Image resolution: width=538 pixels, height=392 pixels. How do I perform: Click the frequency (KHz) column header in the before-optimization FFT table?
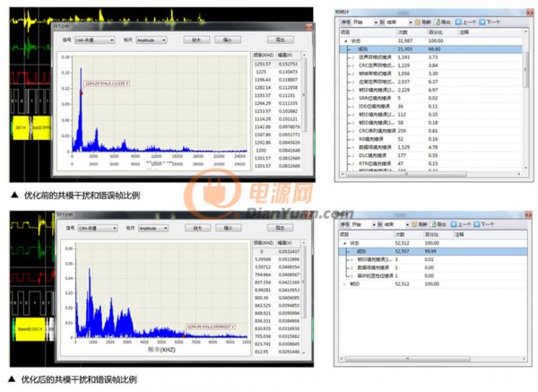264,55
